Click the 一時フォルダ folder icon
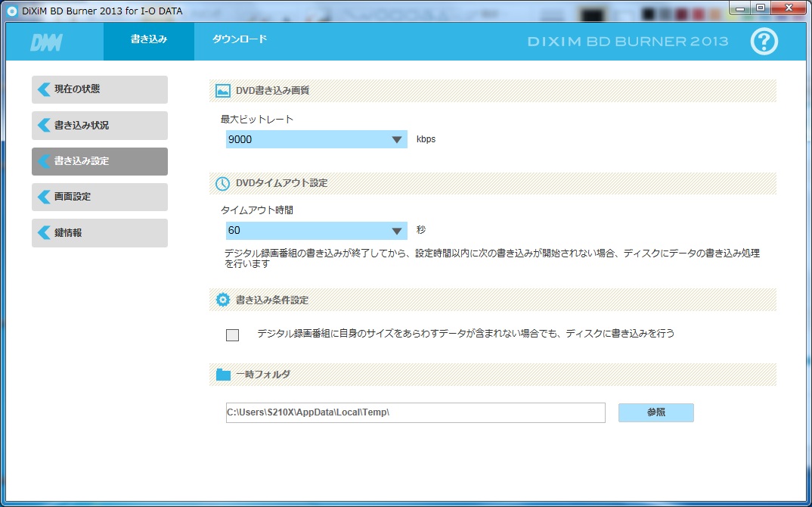 click(223, 375)
